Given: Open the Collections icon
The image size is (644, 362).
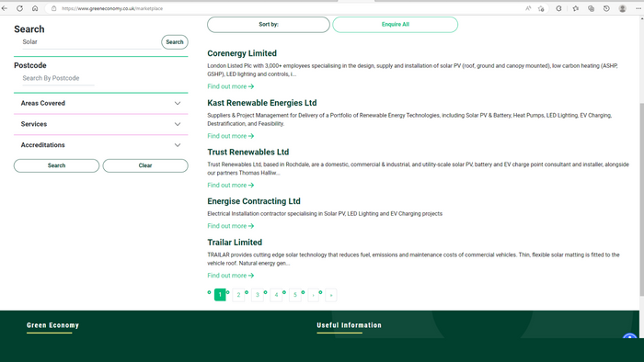Looking at the screenshot, I should pyautogui.click(x=591, y=8).
